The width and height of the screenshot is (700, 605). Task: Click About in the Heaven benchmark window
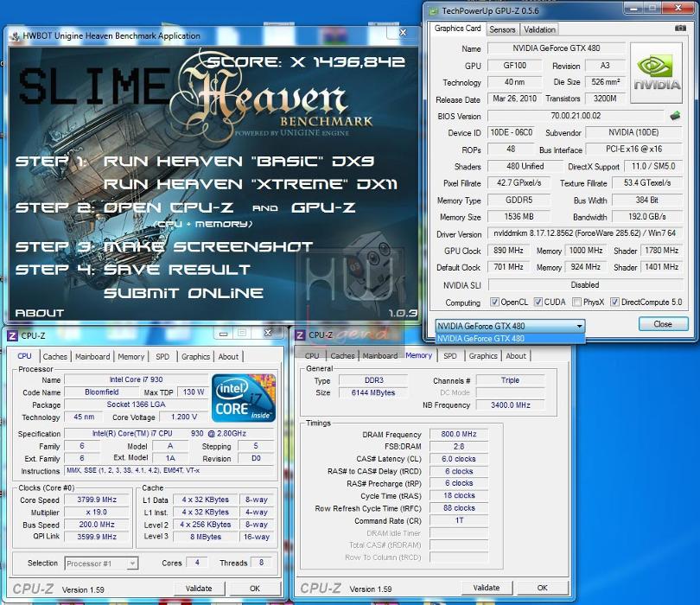(x=39, y=313)
